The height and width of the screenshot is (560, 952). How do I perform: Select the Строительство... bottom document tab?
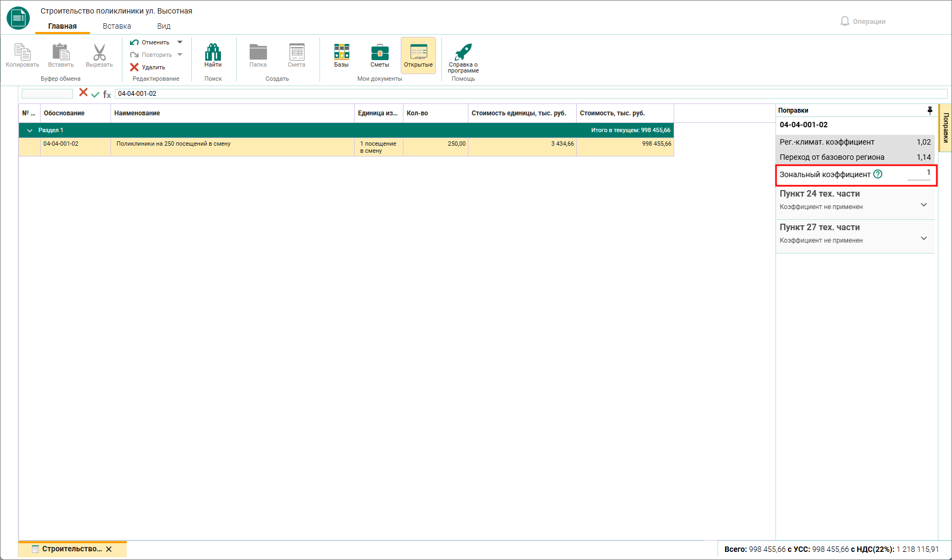pos(72,549)
